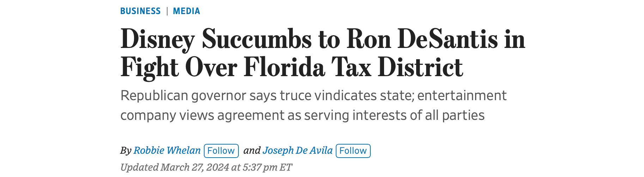Open the MEDIA section link
Viewport: 644px width, 177px height.
(186, 11)
